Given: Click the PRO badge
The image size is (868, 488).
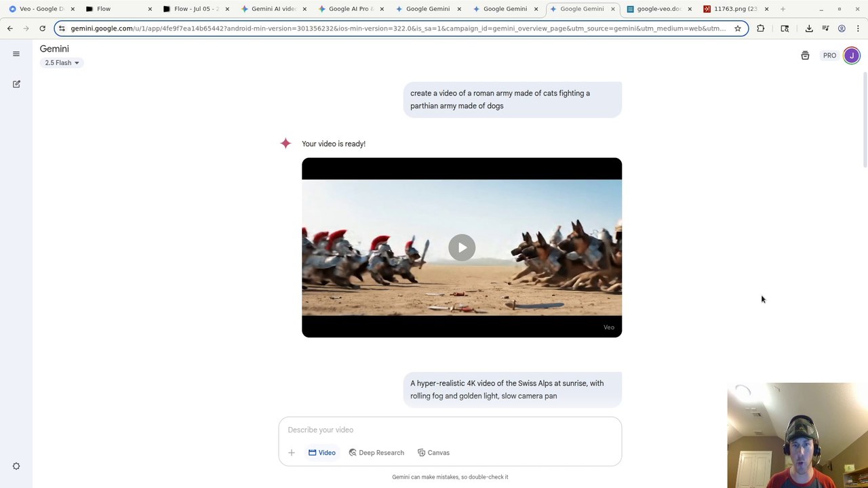Looking at the screenshot, I should pyautogui.click(x=829, y=56).
